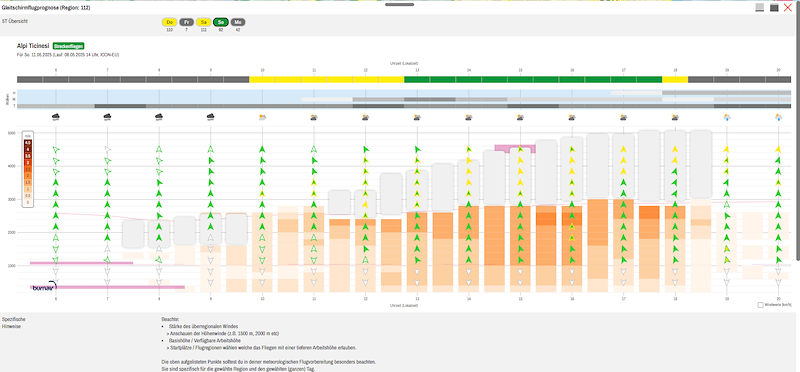Click the partly cloudy icon at 13 o'clock
The width and height of the screenshot is (800, 372).
pyautogui.click(x=417, y=117)
